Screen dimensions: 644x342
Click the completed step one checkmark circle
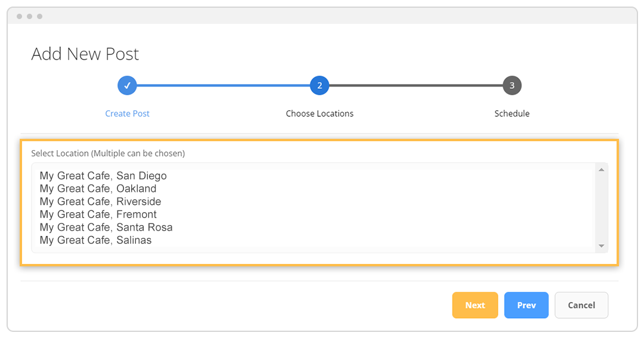(127, 85)
